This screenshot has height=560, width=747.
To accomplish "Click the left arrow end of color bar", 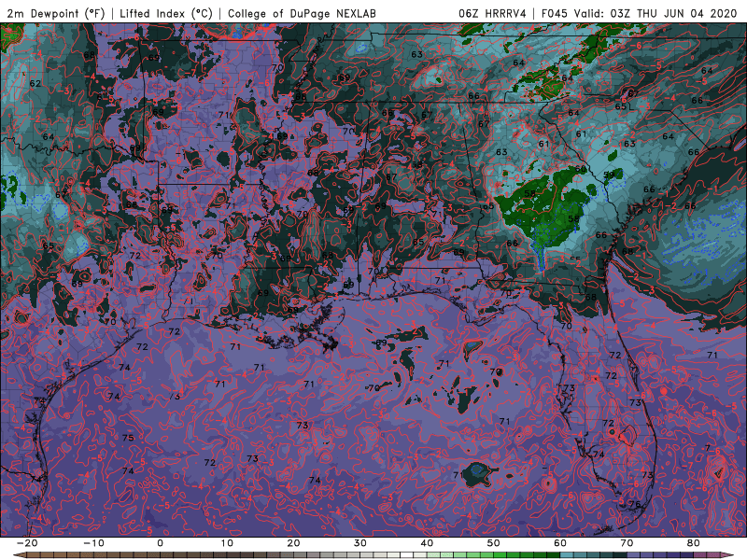I will click(19, 555).
